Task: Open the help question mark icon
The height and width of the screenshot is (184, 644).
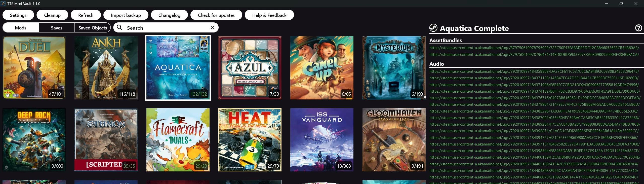Action: pos(638,28)
